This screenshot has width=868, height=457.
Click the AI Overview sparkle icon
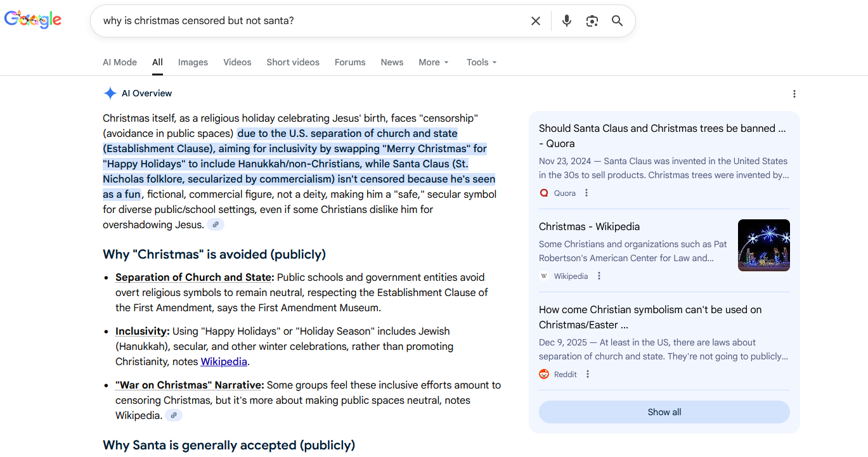[x=110, y=93]
